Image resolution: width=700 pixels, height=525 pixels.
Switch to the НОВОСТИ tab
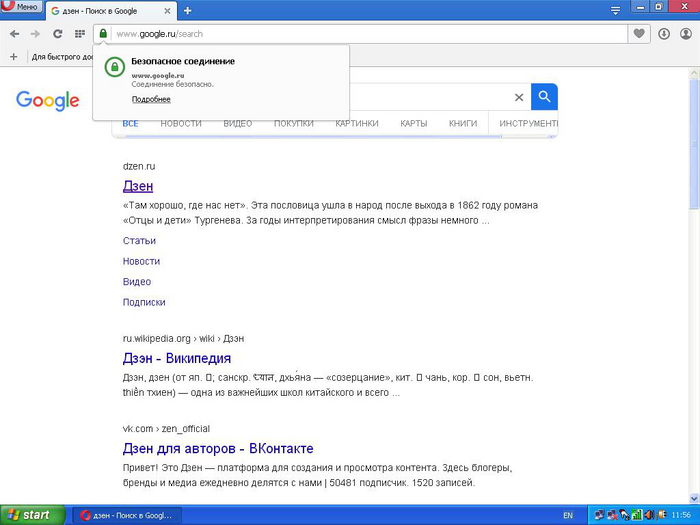point(181,124)
